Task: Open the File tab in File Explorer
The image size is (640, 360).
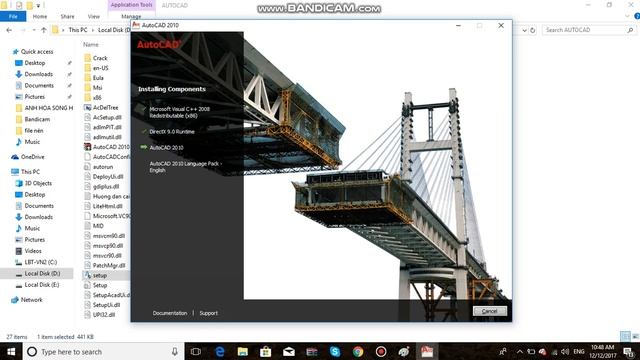Action: pos(13,16)
